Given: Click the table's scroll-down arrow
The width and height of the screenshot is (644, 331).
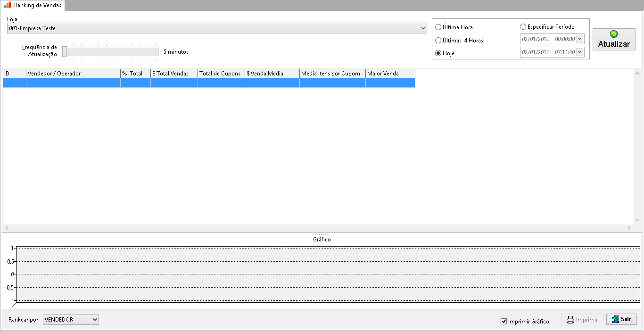Looking at the screenshot, I should pyautogui.click(x=637, y=221).
